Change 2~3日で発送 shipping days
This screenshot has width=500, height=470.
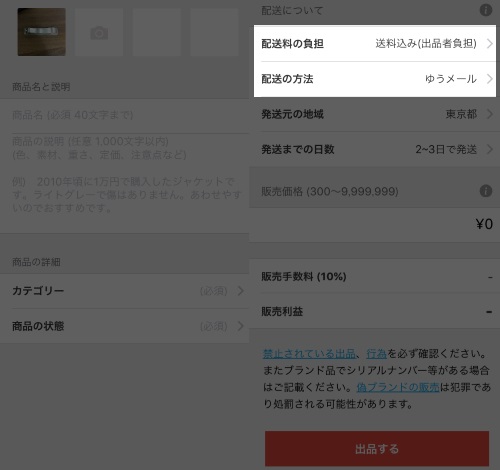tap(446, 149)
